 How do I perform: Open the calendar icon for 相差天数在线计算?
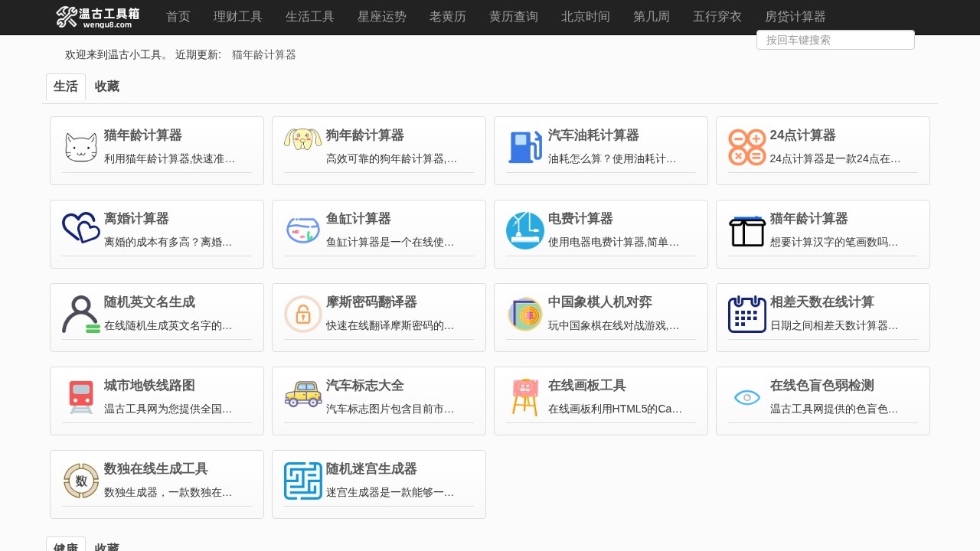(746, 314)
